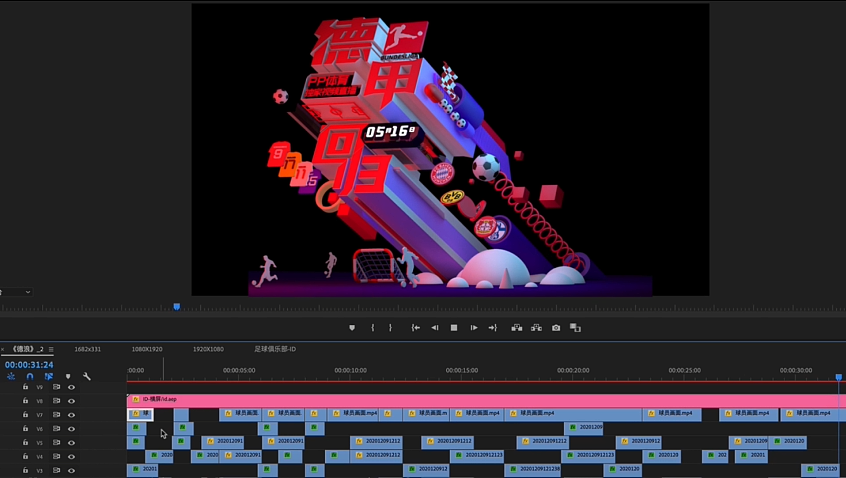846x478 pixels.
Task: Close the 《德浪》_2 sequence tab
Action: pyautogui.click(x=3, y=349)
